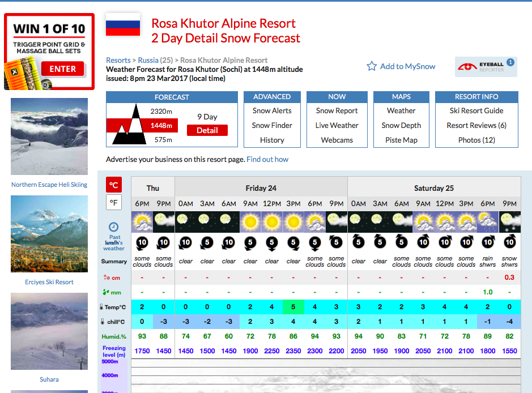The height and width of the screenshot is (393, 532).
Task: Click Thursday 6PM weather icon
Action: [142, 222]
